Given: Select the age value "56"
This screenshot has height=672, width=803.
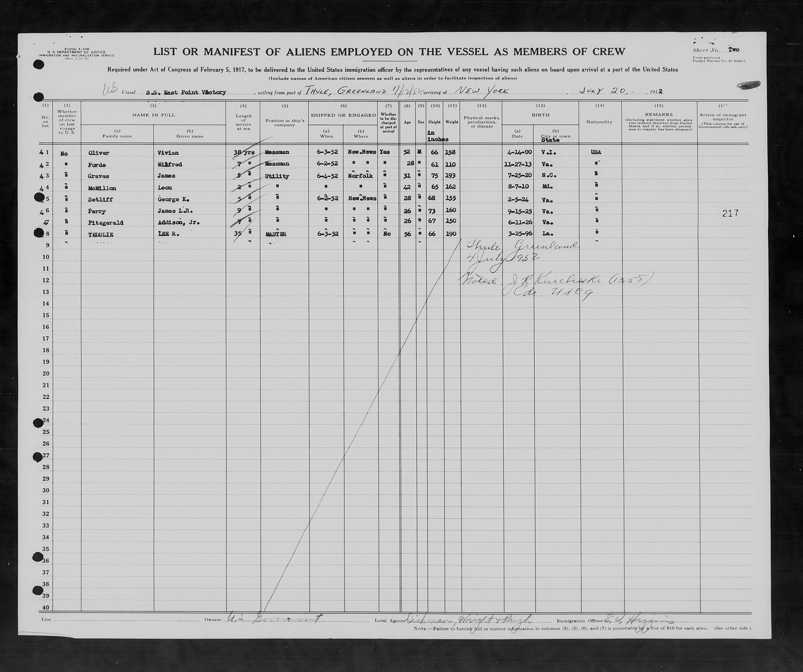Looking at the screenshot, I should (408, 234).
